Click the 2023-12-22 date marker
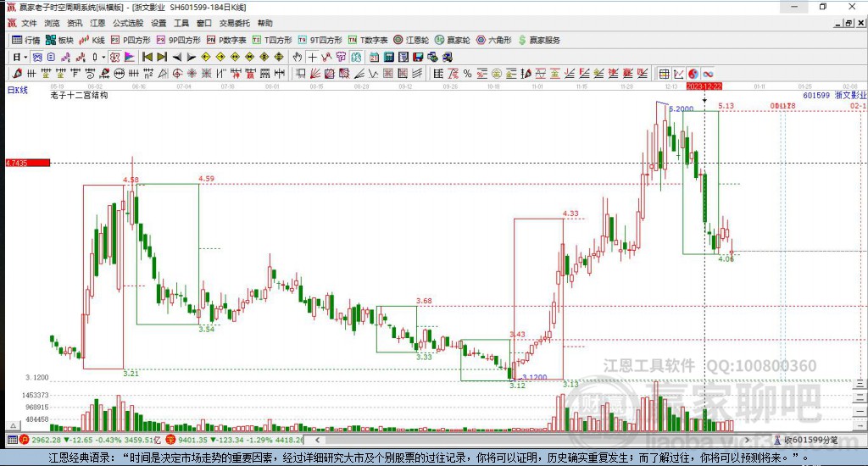 pos(704,86)
